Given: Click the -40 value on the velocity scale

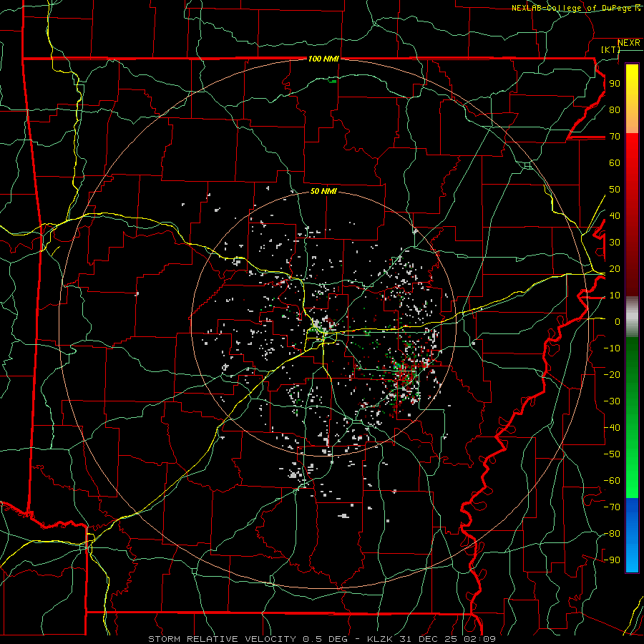Looking at the screenshot, I should [x=612, y=428].
